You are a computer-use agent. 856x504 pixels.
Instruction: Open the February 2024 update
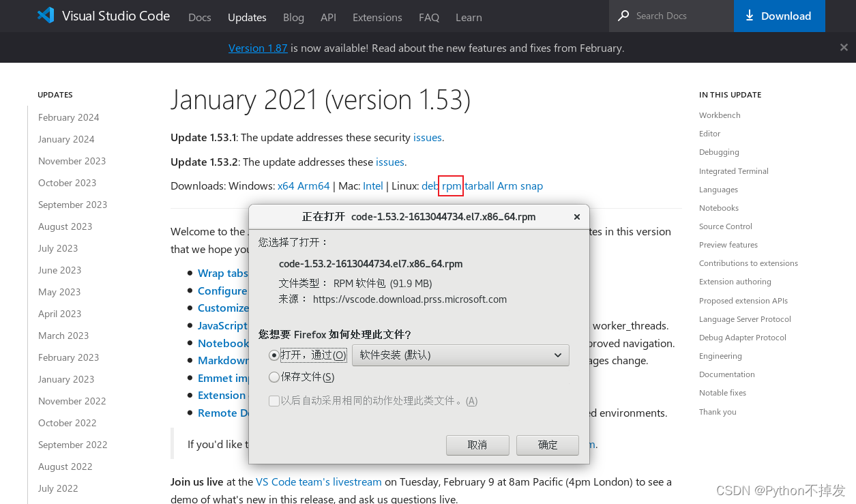(x=69, y=117)
